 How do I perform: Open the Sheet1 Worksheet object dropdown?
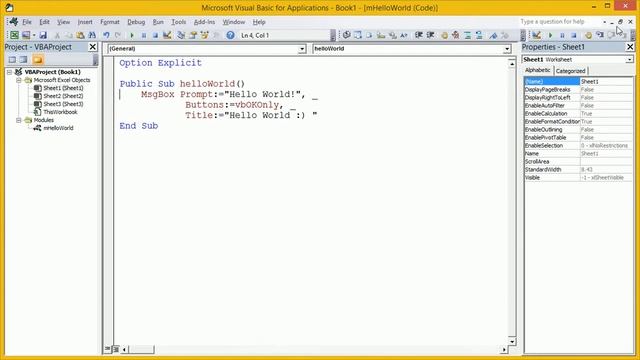click(629, 60)
